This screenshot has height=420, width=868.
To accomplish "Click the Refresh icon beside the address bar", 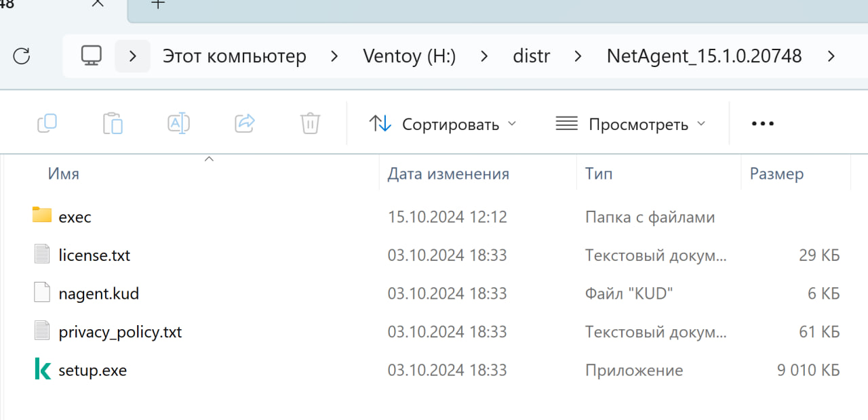I will 22,56.
